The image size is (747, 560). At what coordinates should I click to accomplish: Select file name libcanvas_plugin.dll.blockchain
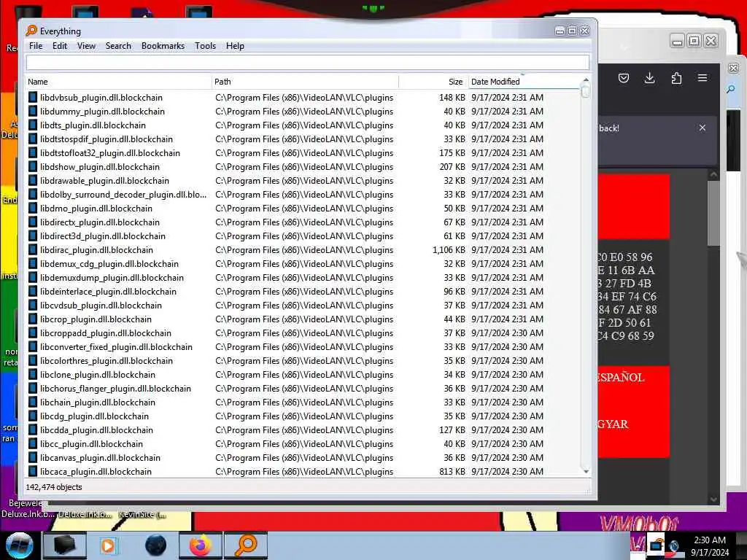coord(100,458)
